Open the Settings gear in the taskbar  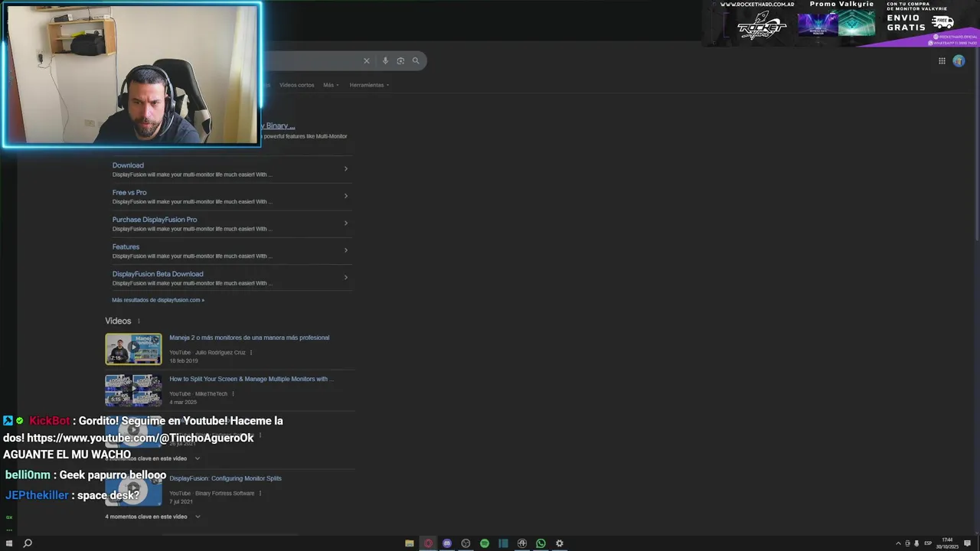point(560,543)
